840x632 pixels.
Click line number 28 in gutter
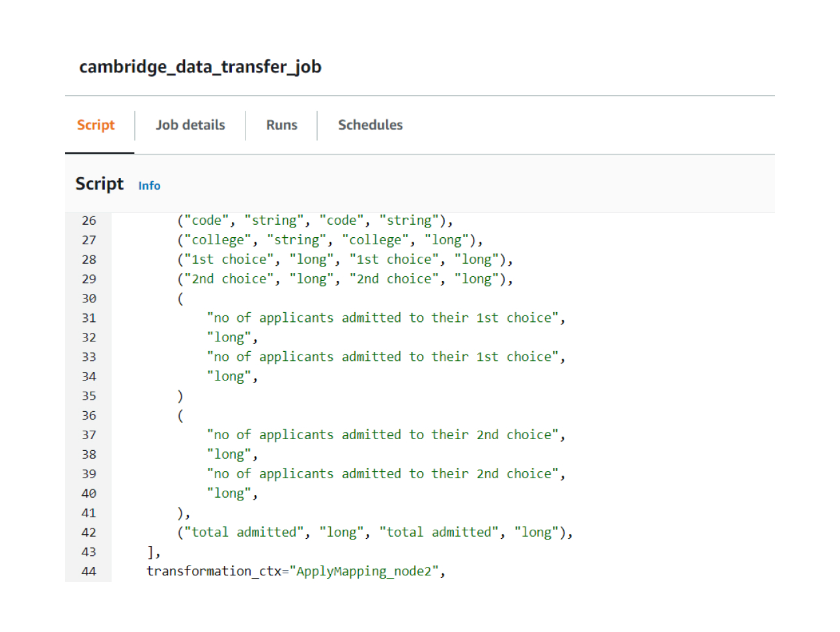(x=89, y=260)
